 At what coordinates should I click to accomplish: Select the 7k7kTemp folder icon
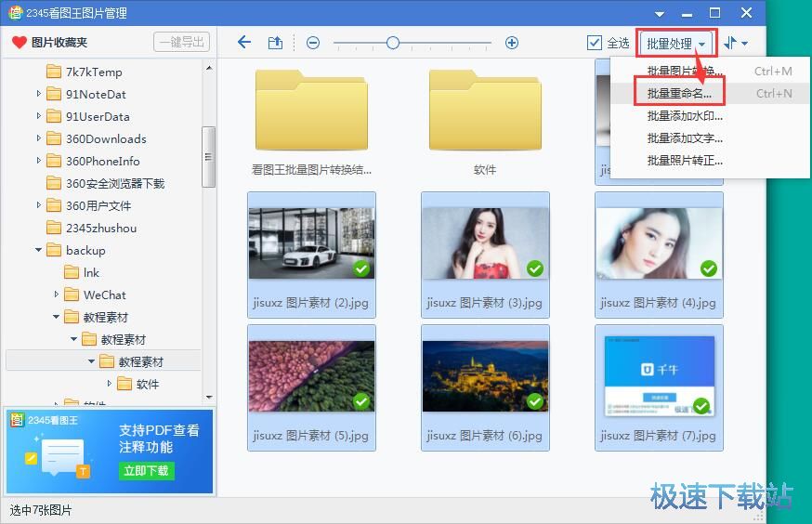point(54,72)
